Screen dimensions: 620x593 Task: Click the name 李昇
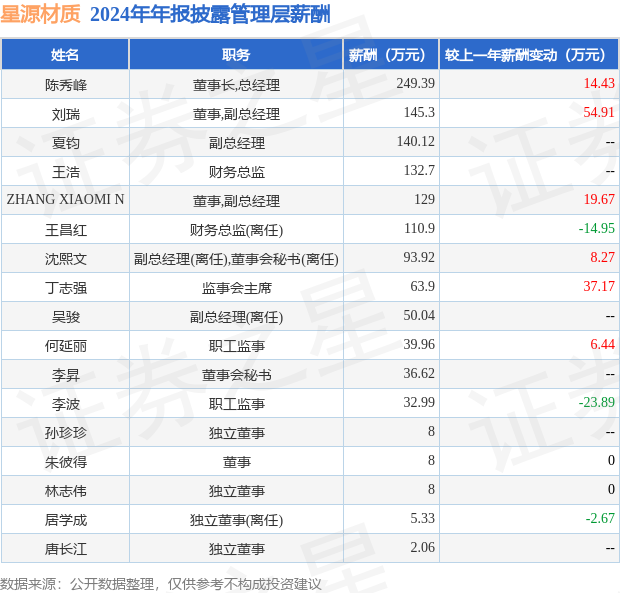click(x=66, y=375)
